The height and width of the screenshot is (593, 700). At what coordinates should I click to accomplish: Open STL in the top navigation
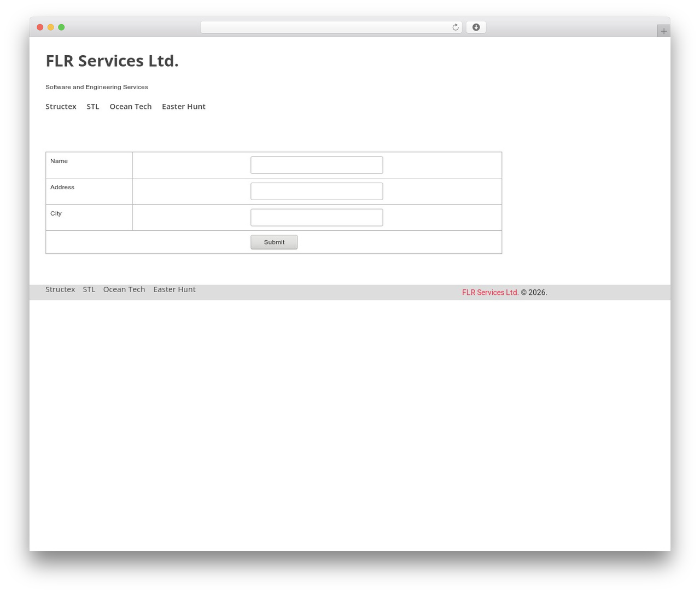pos(93,107)
